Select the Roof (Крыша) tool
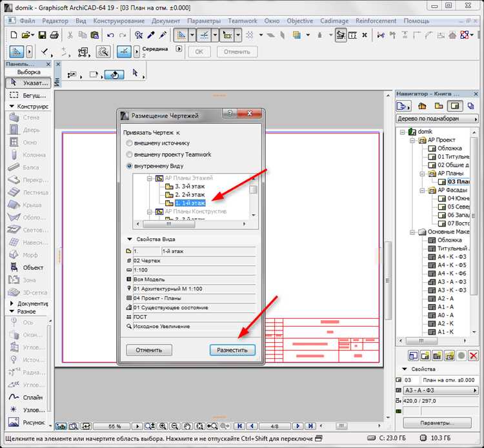Image resolution: width=484 pixels, height=448 pixels. click(x=28, y=205)
